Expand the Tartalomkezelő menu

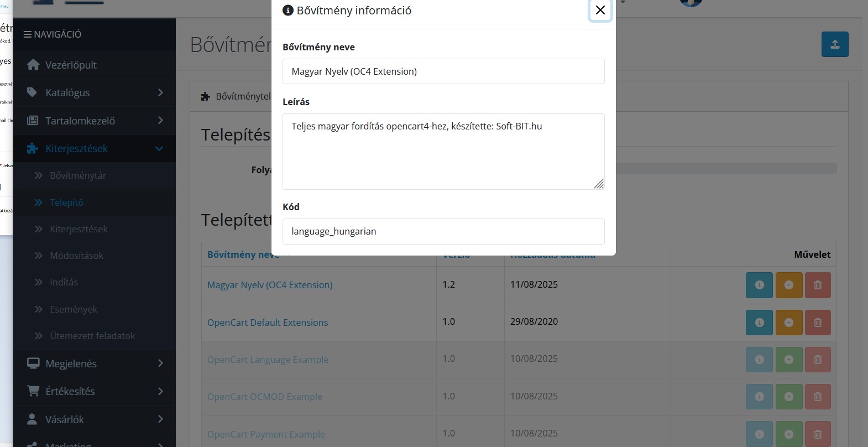tap(95, 120)
